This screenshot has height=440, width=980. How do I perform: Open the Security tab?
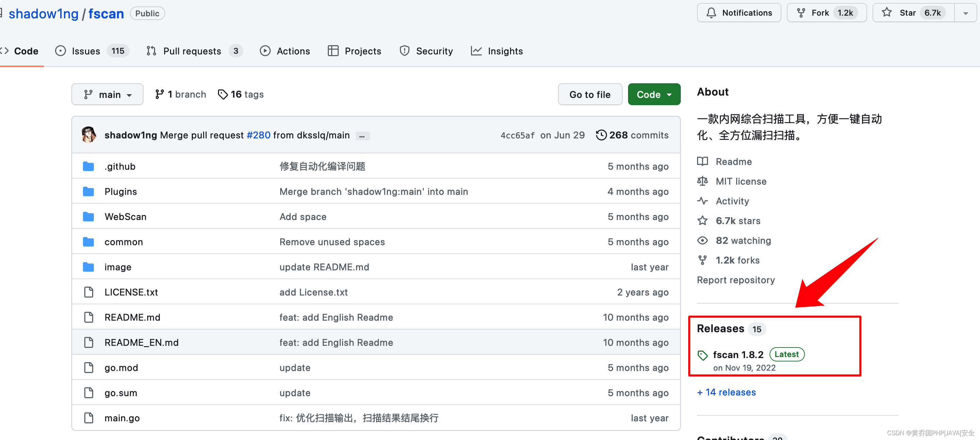point(426,51)
